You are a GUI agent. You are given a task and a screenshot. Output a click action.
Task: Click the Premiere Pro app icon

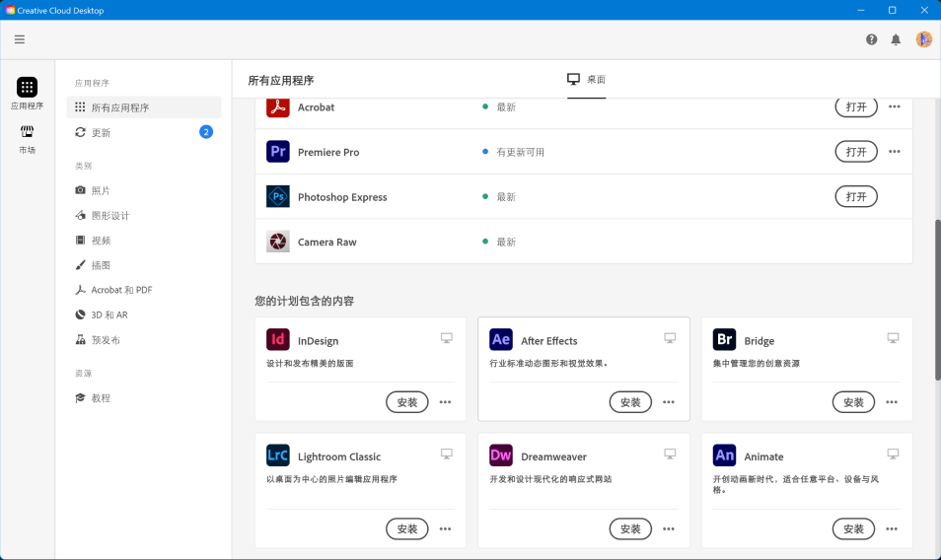coord(278,152)
